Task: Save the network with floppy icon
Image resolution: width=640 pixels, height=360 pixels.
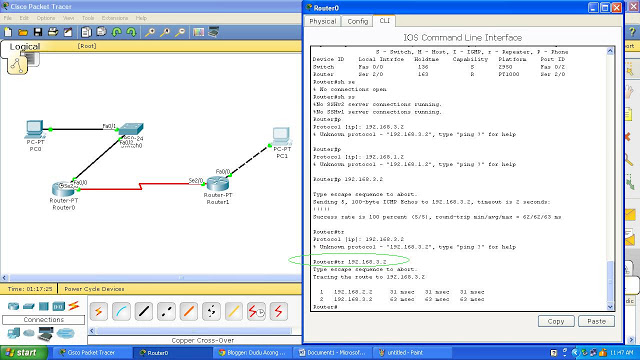Action: 38,32
